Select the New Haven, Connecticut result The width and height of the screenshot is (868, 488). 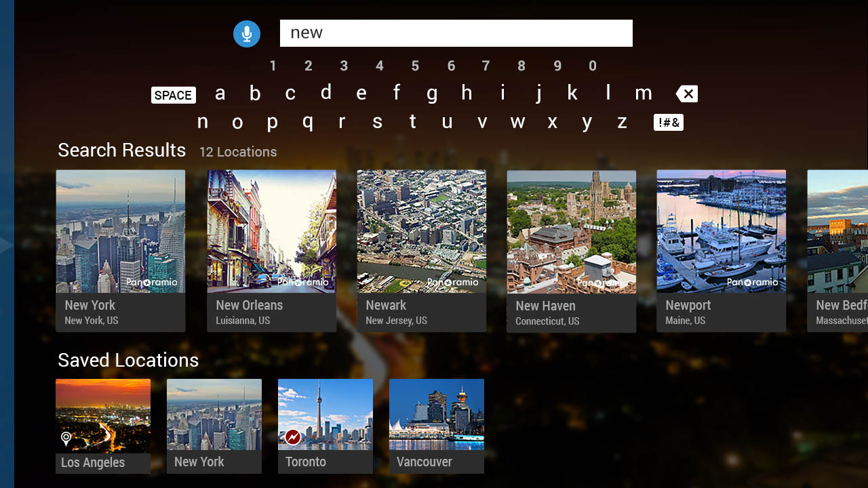click(x=572, y=251)
